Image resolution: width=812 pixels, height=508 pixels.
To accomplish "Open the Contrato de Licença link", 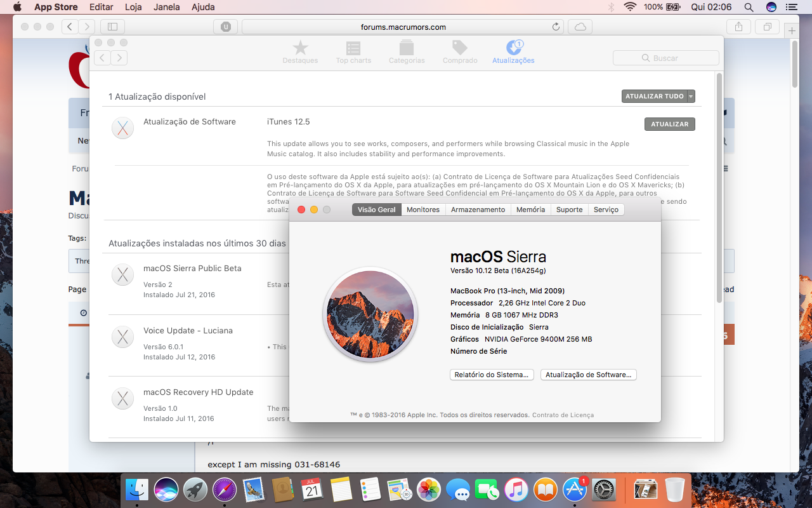I will pyautogui.click(x=563, y=415).
